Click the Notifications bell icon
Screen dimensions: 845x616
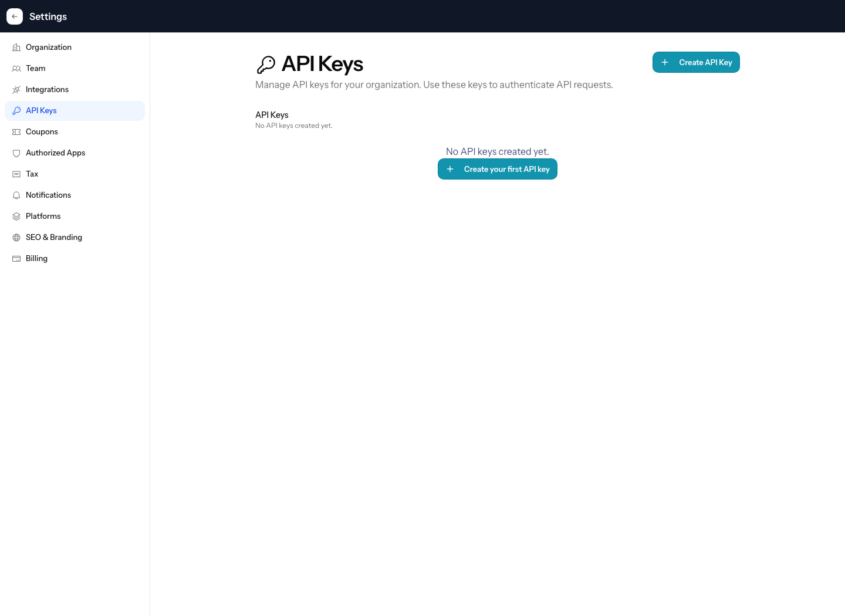point(16,195)
